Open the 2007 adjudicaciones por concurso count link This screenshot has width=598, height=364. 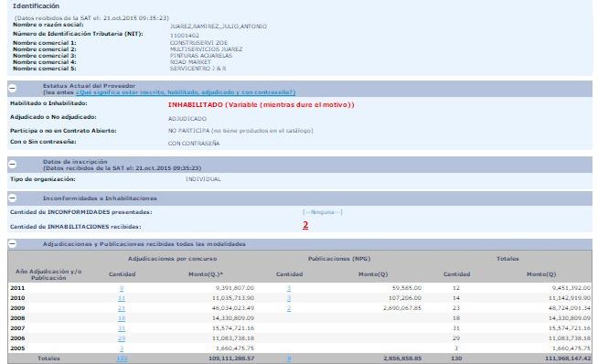tap(122, 328)
